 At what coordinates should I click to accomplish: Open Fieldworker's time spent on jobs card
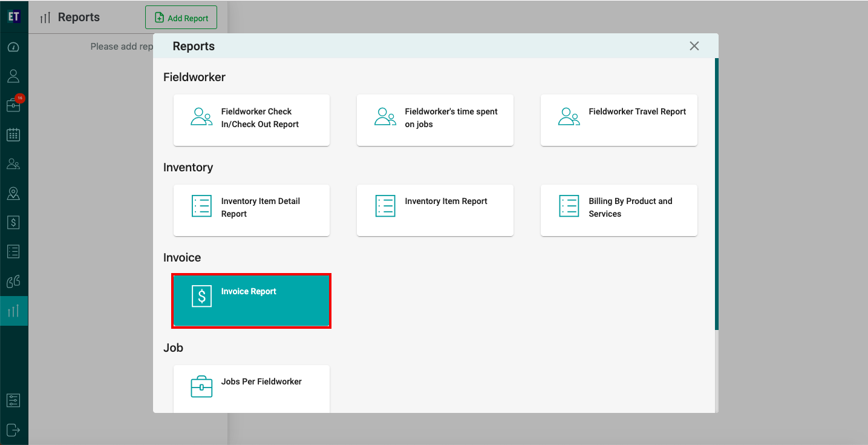[x=435, y=120]
